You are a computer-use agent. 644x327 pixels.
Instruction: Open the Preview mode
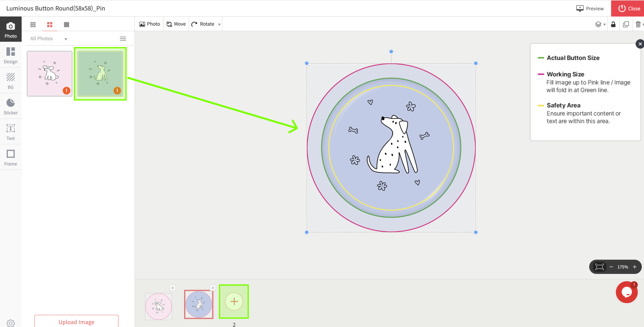click(x=590, y=9)
